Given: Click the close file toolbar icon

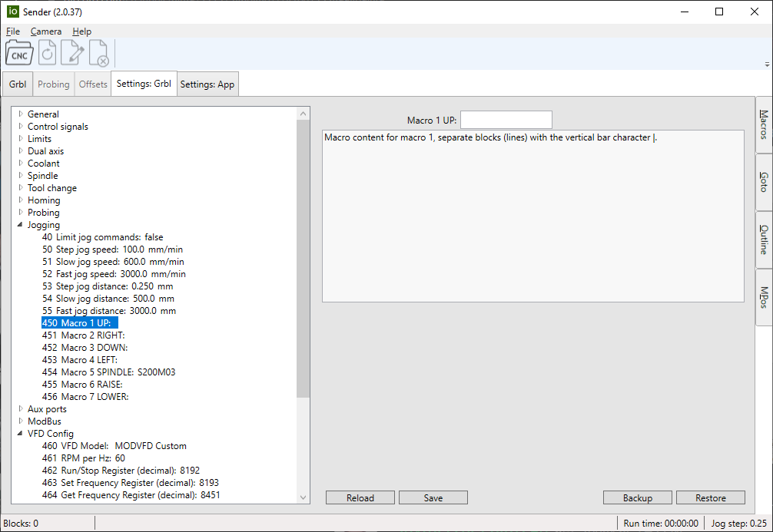Looking at the screenshot, I should 99,53.
